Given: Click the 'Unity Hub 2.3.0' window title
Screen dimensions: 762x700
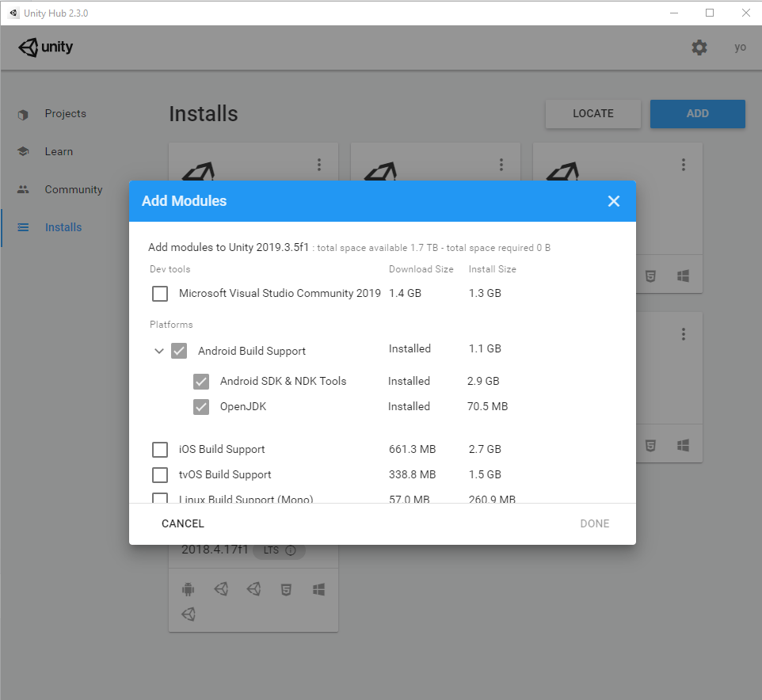Looking at the screenshot, I should [x=56, y=13].
